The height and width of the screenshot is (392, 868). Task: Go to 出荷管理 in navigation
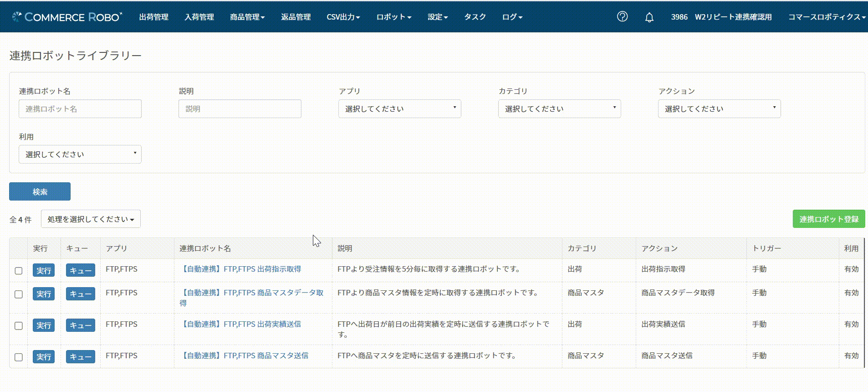[x=154, y=17]
